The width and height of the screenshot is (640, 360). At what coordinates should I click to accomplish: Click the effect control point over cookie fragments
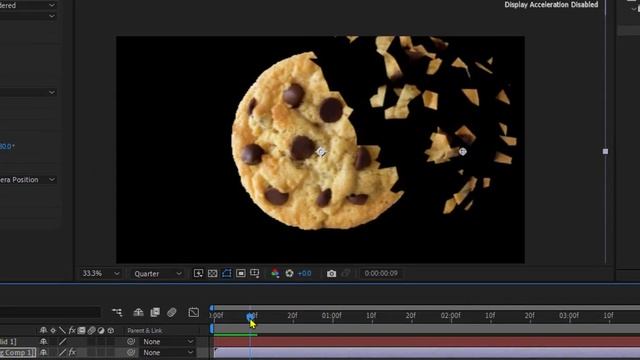point(462,152)
